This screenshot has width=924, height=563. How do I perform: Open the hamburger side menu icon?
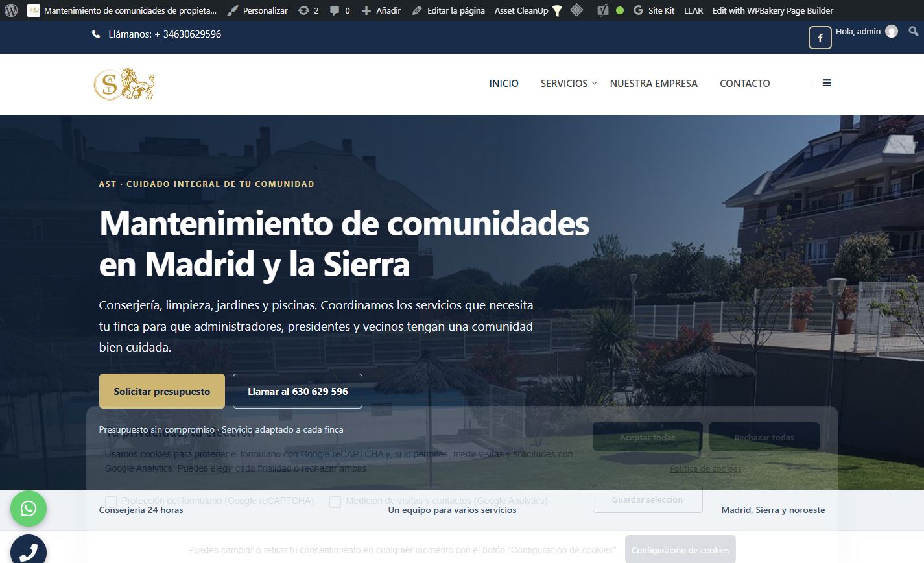[x=827, y=83]
